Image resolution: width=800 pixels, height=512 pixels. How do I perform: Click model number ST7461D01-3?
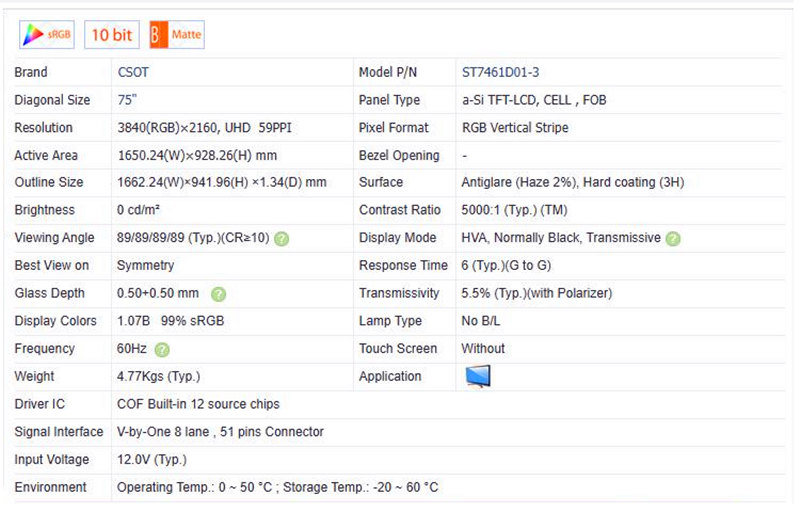coord(500,72)
